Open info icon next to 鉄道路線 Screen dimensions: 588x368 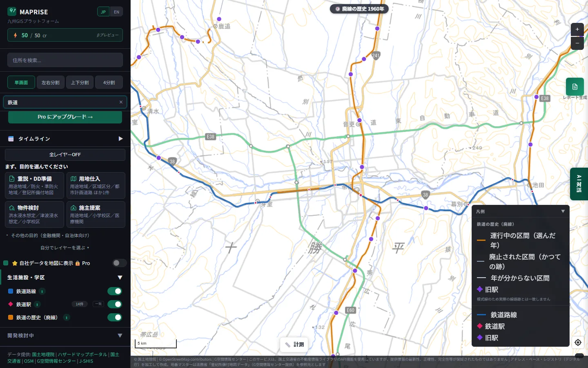tap(42, 291)
